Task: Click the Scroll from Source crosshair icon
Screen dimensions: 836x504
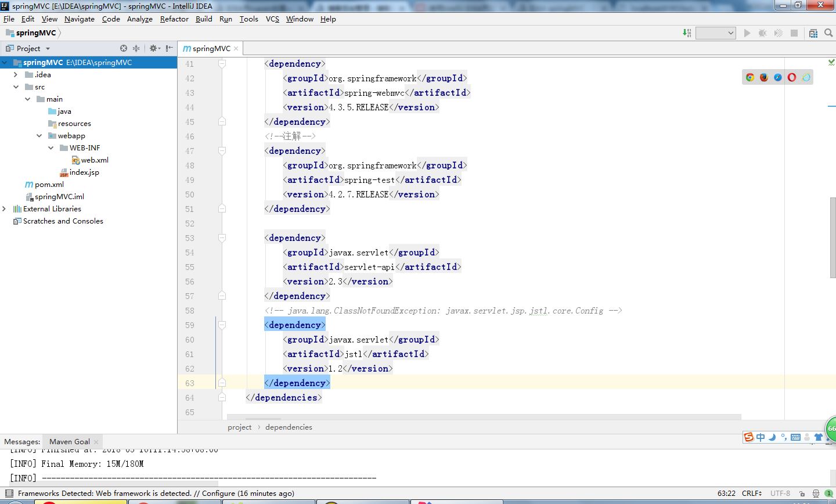Action: [123, 48]
